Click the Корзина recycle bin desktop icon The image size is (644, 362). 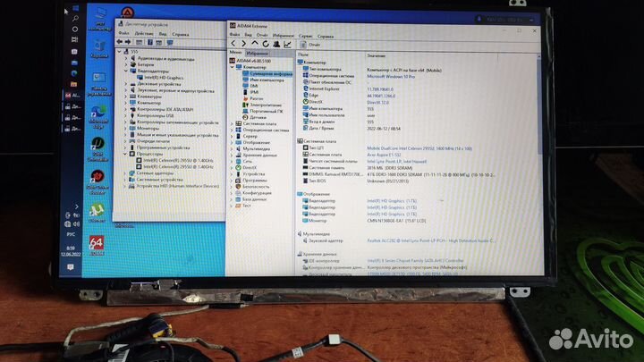[x=100, y=48]
